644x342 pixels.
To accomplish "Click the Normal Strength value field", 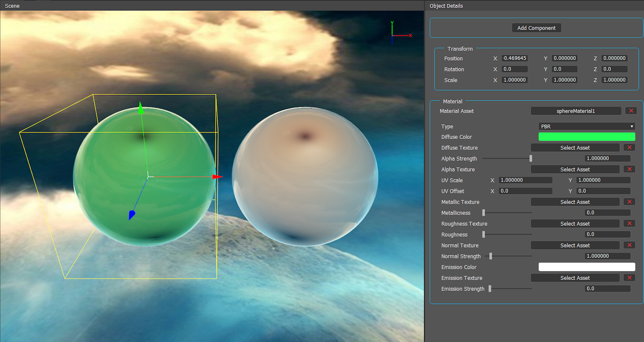I will (607, 256).
